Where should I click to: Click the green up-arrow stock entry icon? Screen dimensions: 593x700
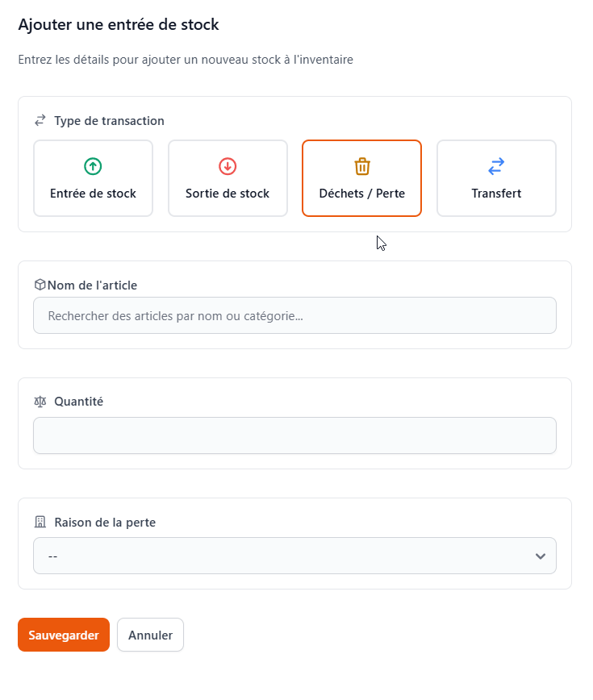coord(93,166)
